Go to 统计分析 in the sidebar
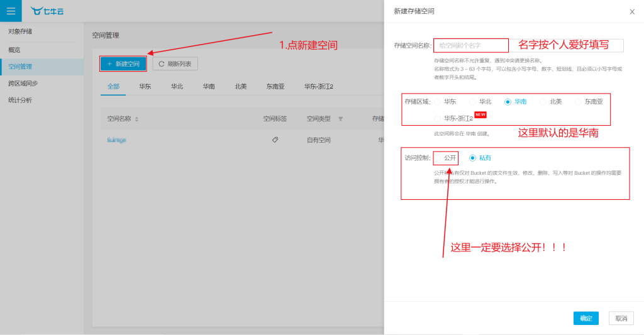 tap(20, 100)
